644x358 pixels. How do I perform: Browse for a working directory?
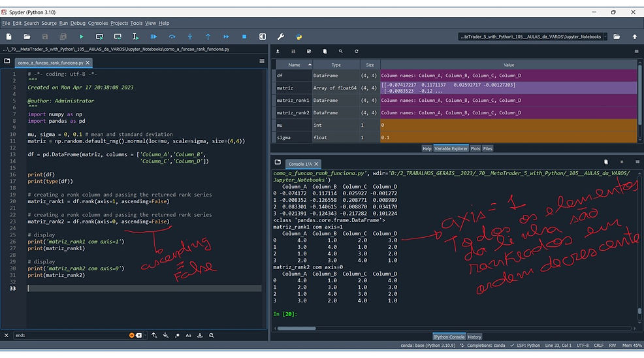pos(617,37)
